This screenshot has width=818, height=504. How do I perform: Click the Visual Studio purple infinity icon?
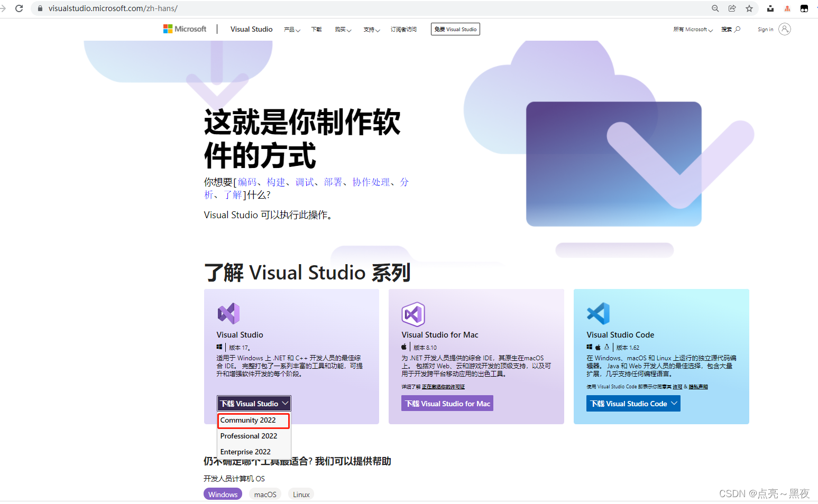228,313
